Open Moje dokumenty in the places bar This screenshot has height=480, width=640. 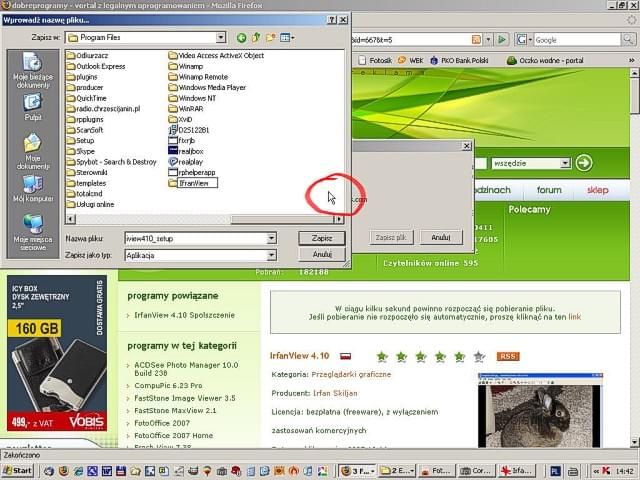click(33, 151)
